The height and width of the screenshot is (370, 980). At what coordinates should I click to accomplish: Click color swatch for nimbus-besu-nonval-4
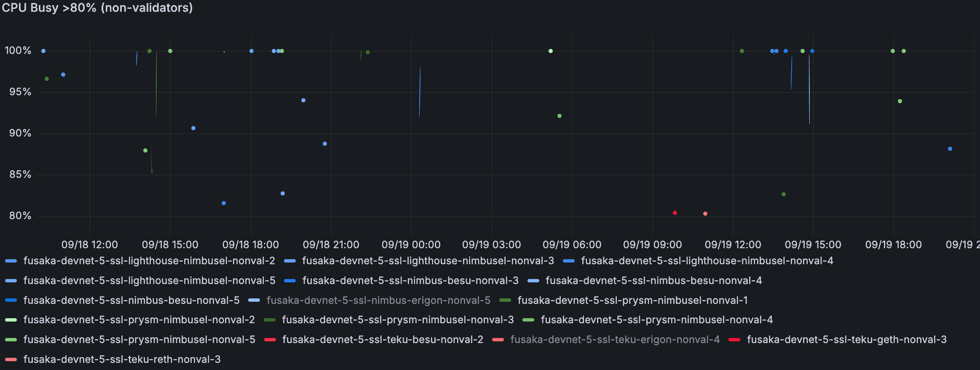[x=533, y=281]
